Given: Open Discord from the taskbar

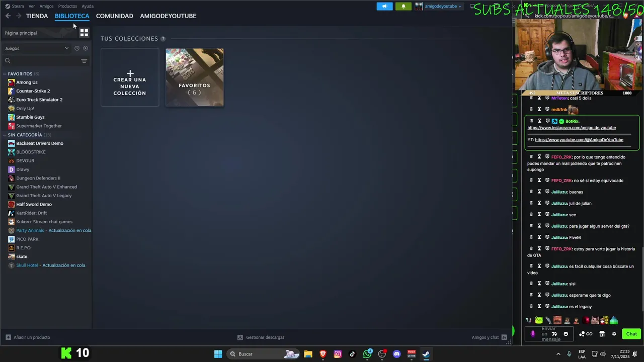Looking at the screenshot, I should tap(396, 354).
